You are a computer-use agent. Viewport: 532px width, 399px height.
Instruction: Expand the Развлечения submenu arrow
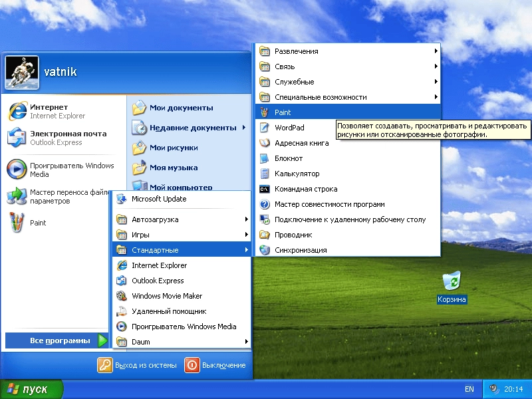tap(436, 51)
